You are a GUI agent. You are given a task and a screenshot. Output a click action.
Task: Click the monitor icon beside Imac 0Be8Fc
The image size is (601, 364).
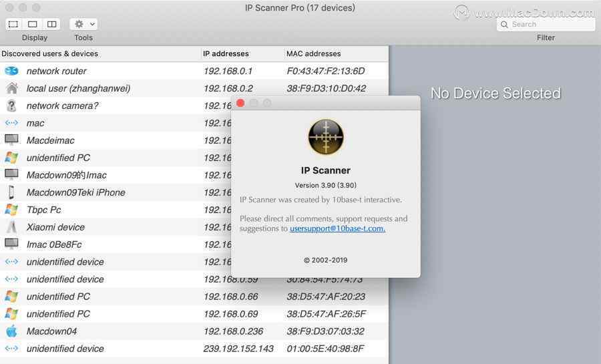pyautogui.click(x=11, y=244)
